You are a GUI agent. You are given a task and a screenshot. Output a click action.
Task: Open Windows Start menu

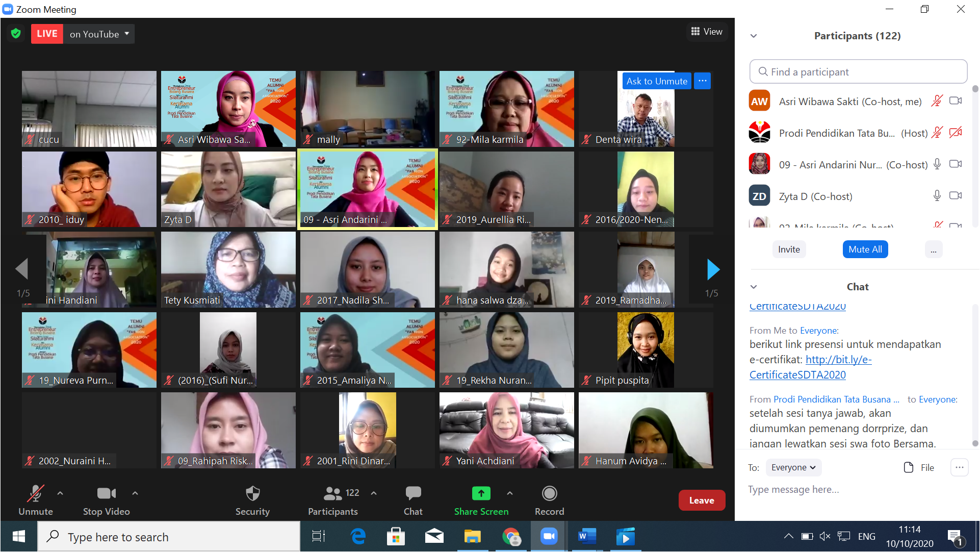pos(19,536)
